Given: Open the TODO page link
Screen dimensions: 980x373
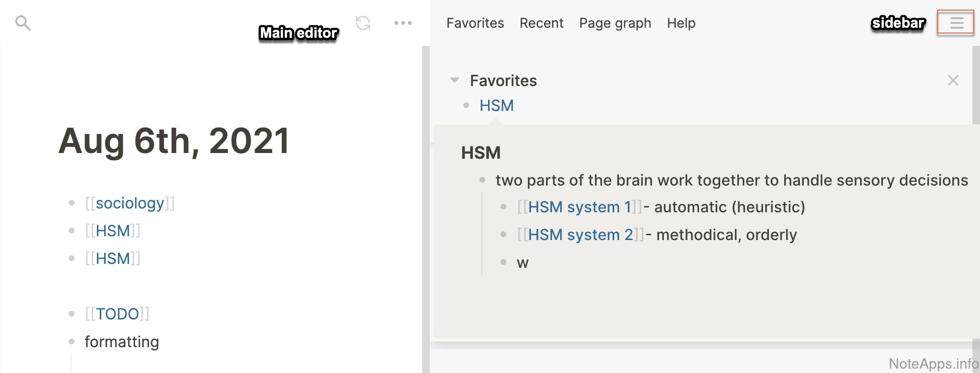Looking at the screenshot, I should (117, 314).
